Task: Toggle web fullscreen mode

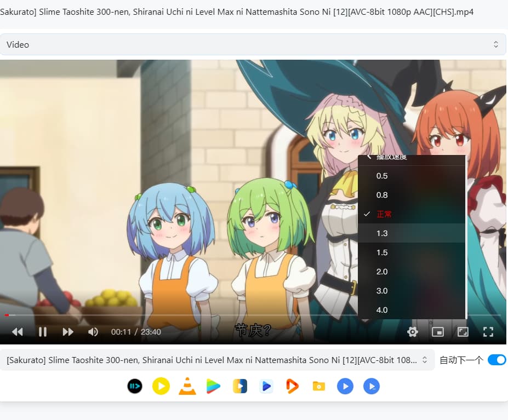Action: point(463,332)
